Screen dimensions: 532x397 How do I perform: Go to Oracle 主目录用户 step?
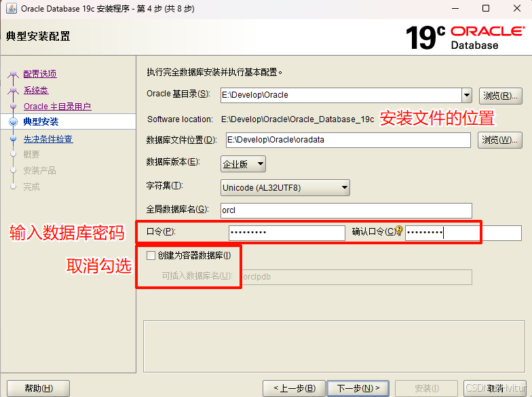point(57,106)
